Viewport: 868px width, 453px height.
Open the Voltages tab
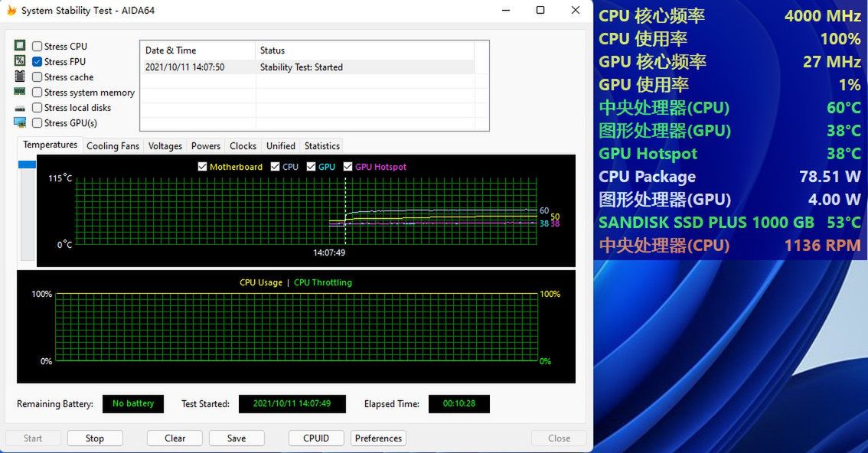tap(165, 145)
